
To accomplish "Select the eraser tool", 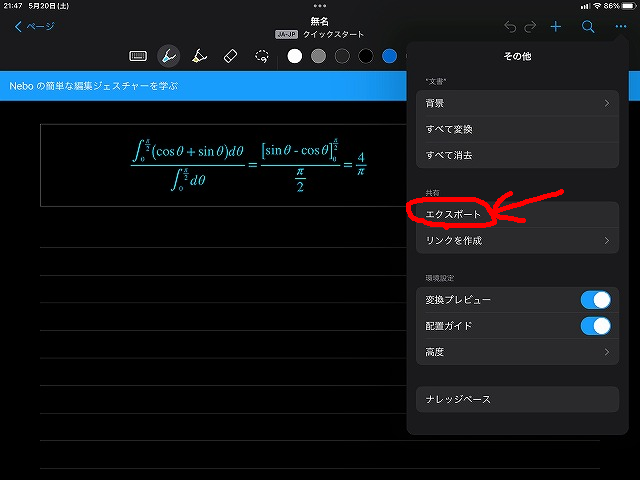I will [x=229, y=56].
